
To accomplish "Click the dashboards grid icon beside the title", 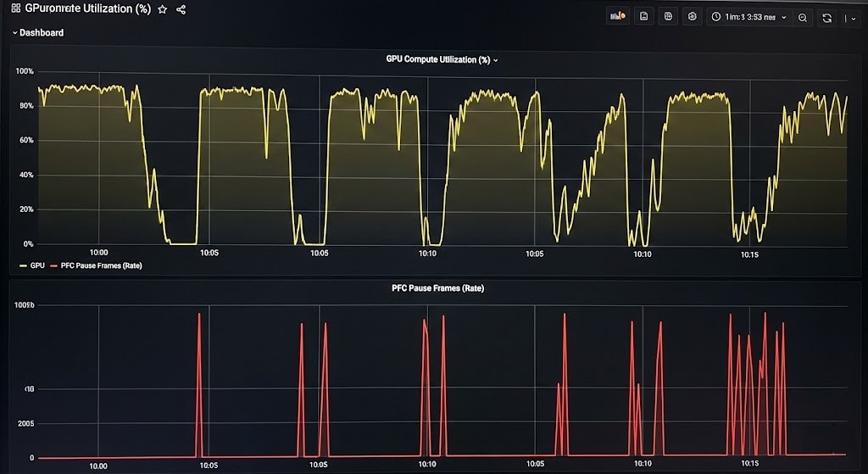I will [x=15, y=8].
